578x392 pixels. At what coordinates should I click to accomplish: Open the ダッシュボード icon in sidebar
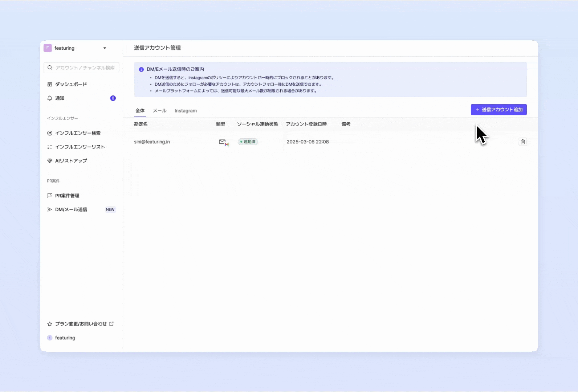coord(50,84)
